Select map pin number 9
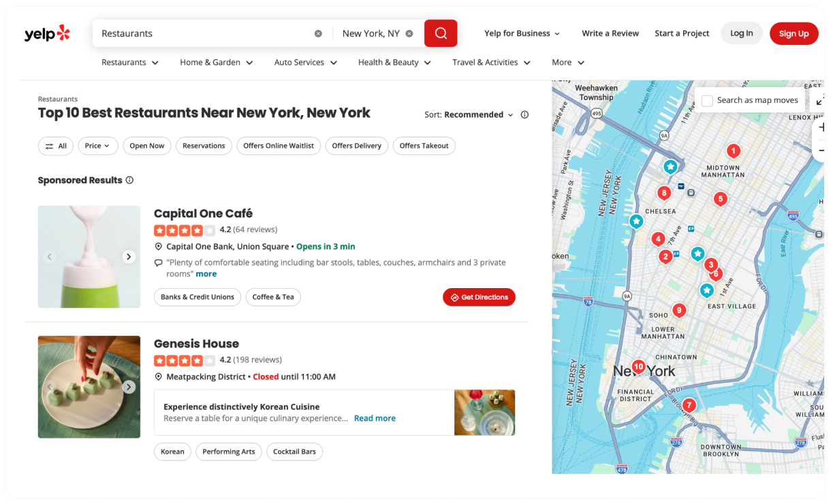Screen dimensions: 831x504 678,311
